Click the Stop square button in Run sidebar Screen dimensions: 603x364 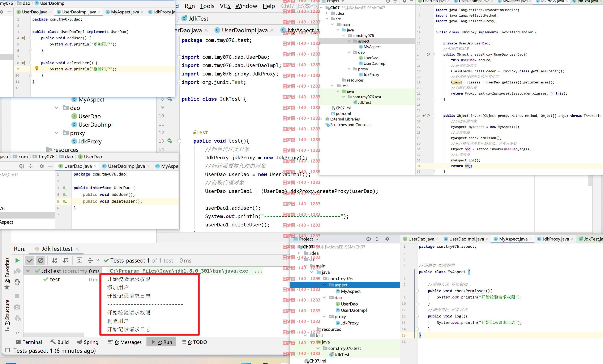coord(17,296)
